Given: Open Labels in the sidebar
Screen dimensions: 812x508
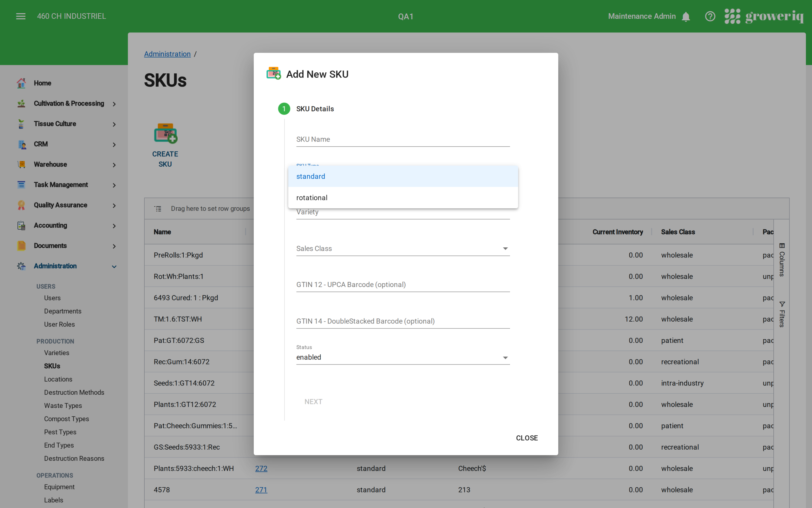Looking at the screenshot, I should pos(54,500).
